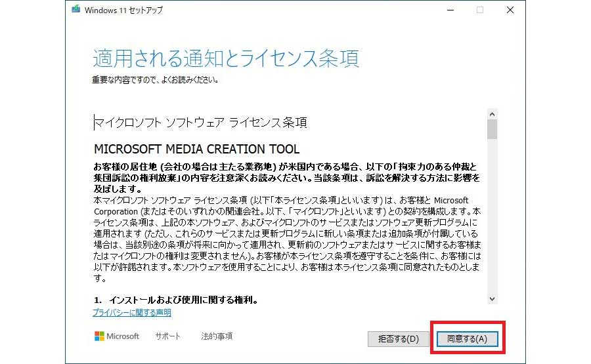Click the license text scrollbar thumb

(x=492, y=129)
